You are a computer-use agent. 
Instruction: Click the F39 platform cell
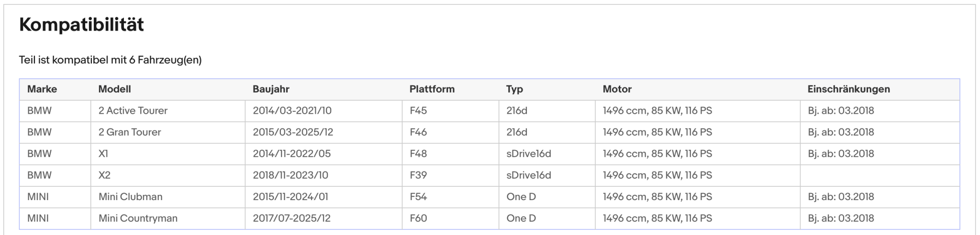[x=450, y=175]
